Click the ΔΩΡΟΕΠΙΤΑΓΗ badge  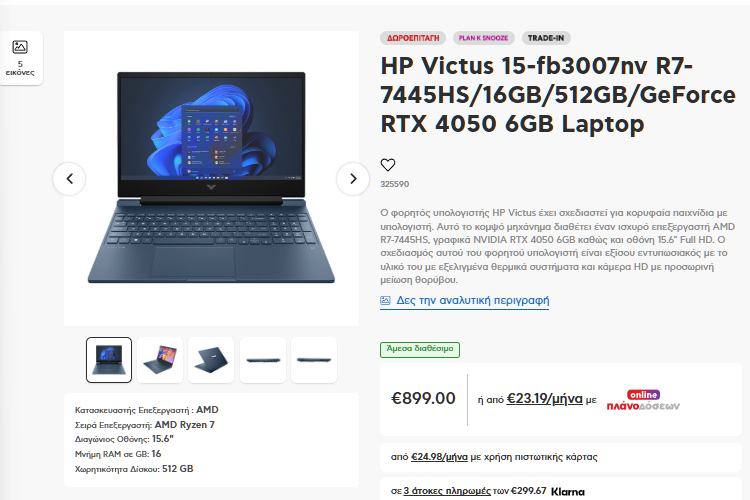413,38
